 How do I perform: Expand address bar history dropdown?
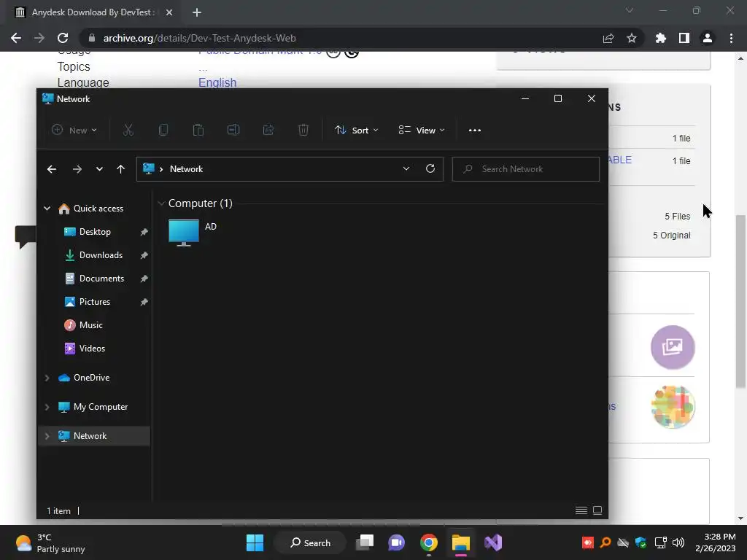(406, 168)
